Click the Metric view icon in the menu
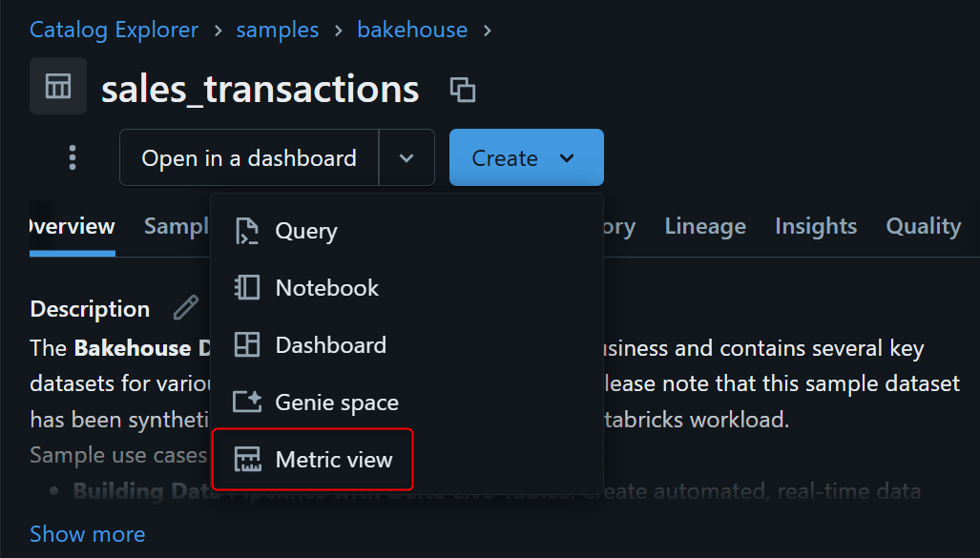 pyautogui.click(x=247, y=460)
